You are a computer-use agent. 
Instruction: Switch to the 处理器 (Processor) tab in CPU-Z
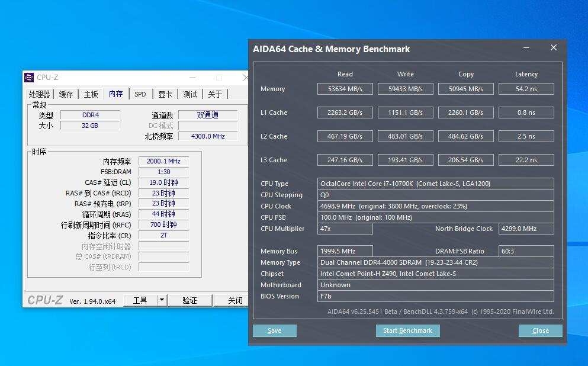point(41,94)
